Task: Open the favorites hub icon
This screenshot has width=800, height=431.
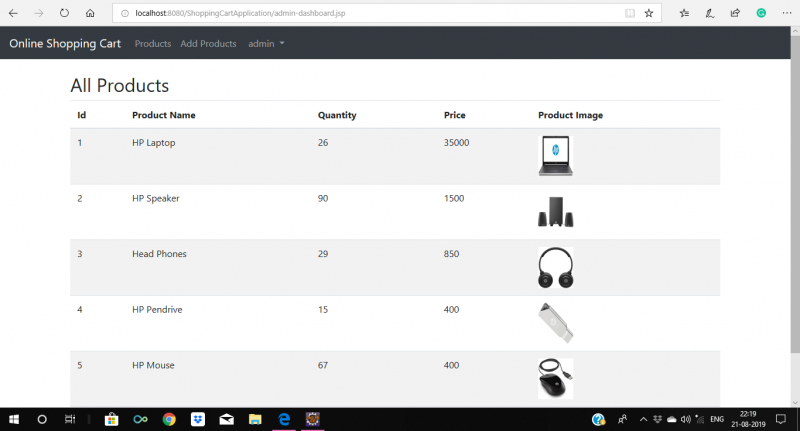Action: pos(684,13)
